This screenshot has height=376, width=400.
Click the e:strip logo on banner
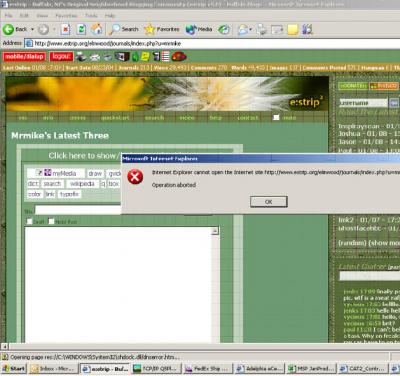306,102
